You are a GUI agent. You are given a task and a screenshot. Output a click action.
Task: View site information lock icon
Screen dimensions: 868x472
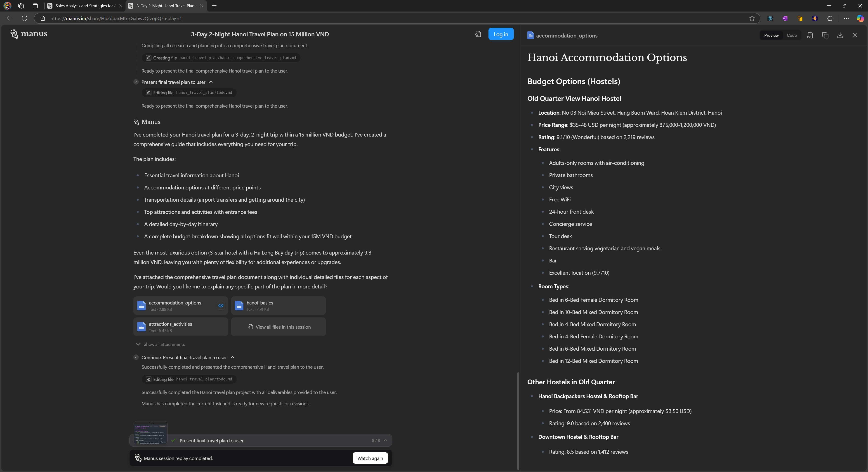point(43,19)
